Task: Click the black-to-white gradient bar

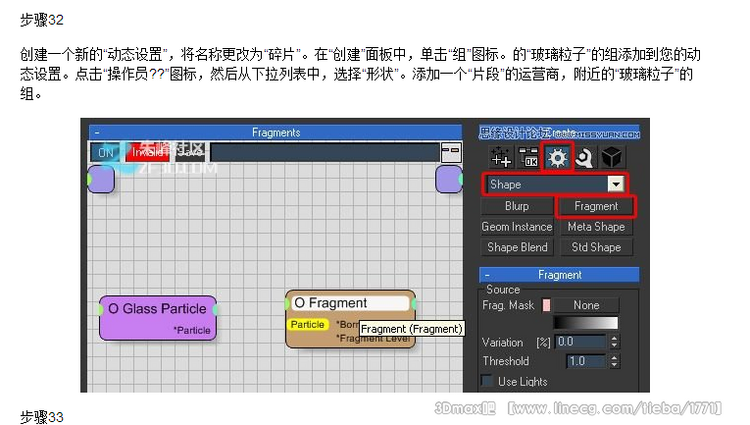Action: [585, 323]
